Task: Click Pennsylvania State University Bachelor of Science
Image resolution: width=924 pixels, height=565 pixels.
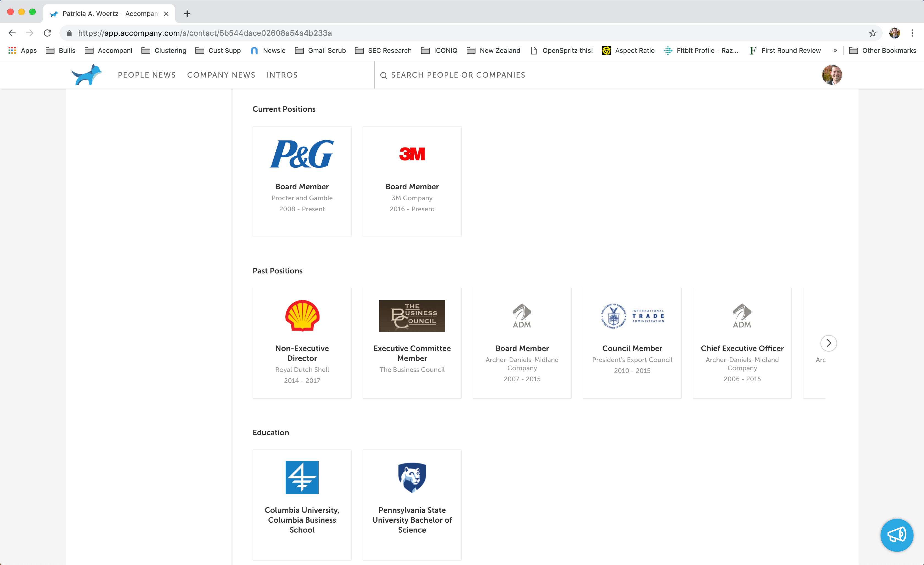Action: [412, 520]
